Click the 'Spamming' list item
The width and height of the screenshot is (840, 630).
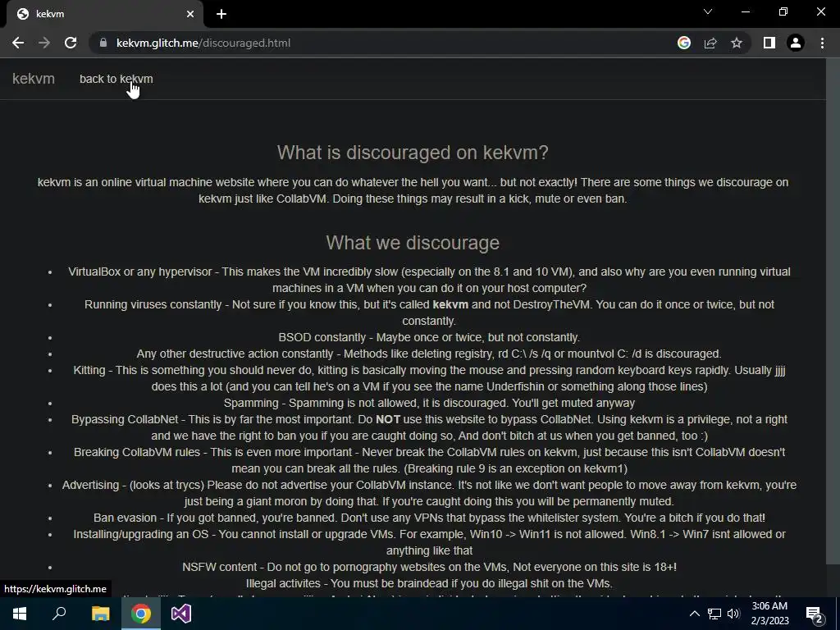(429, 403)
